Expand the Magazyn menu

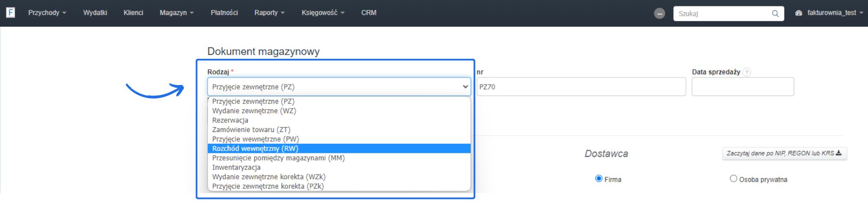click(176, 13)
